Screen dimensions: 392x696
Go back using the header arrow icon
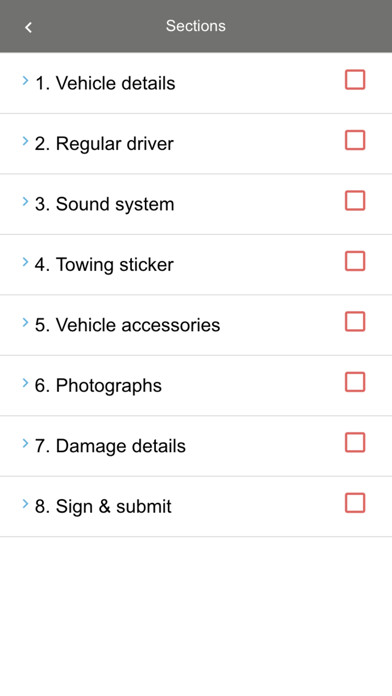pos(28,27)
